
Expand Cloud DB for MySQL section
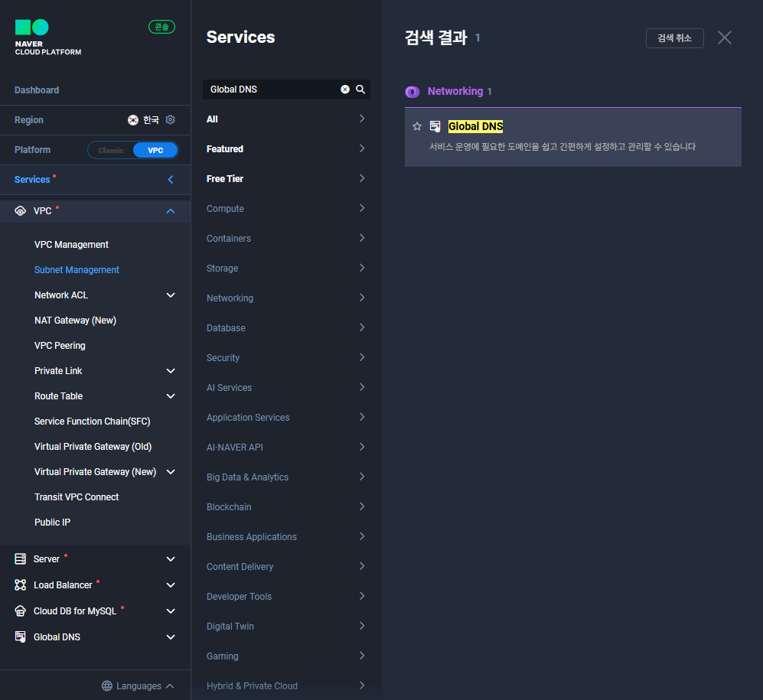171,611
